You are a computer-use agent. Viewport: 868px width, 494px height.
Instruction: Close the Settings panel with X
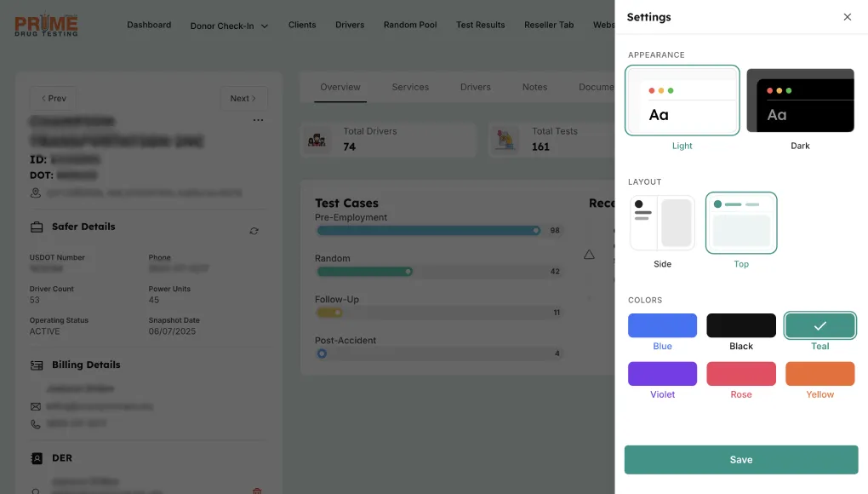pos(847,17)
